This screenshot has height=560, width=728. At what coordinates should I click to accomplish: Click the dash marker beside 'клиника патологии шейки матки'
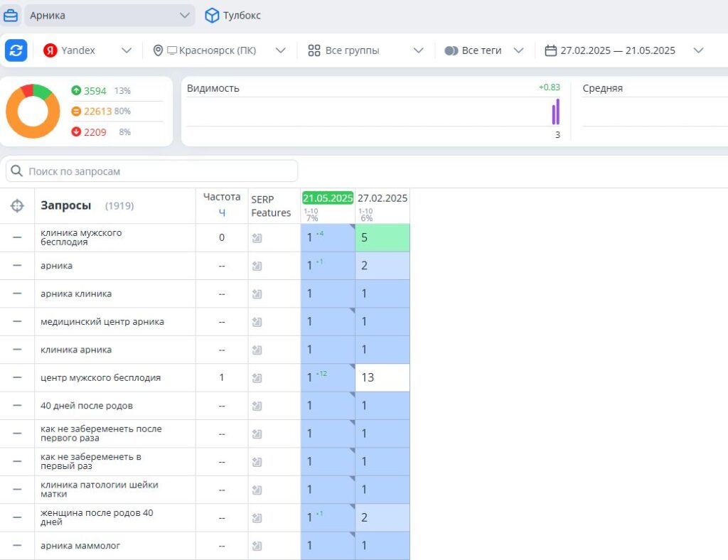(17, 490)
